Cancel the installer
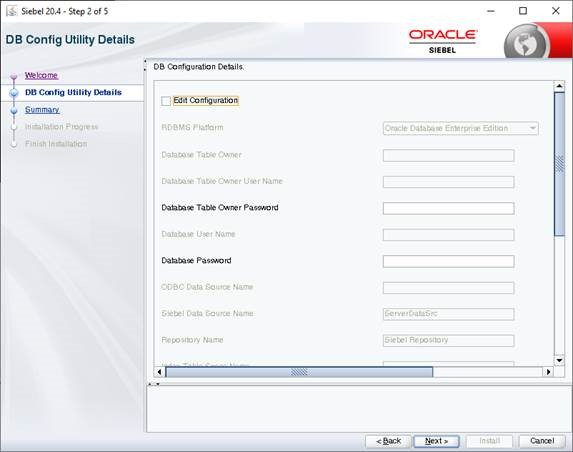 pos(542,441)
